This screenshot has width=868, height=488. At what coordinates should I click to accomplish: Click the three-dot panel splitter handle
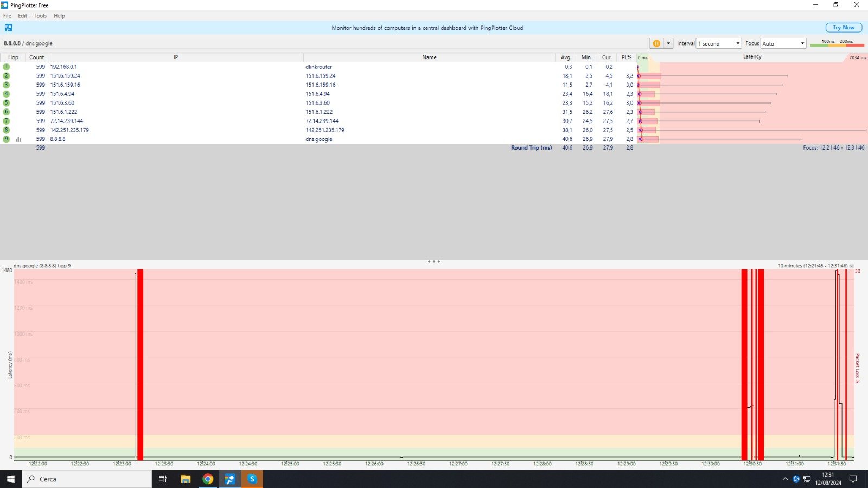433,261
